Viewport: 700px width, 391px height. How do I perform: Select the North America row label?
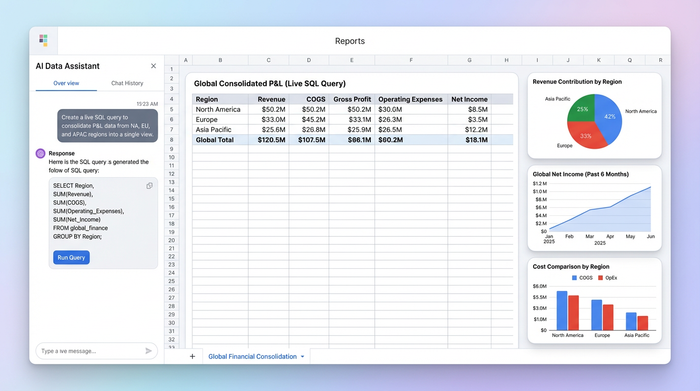click(x=218, y=109)
